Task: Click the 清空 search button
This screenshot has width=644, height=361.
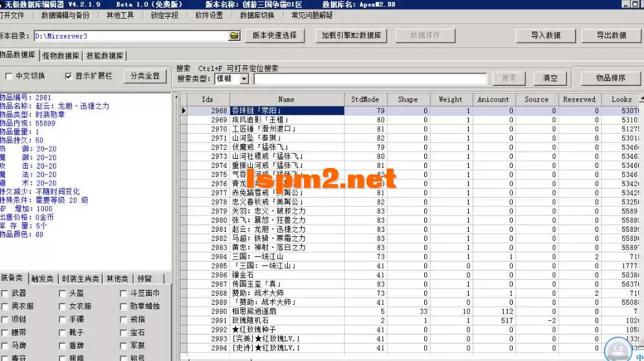Action: click(x=550, y=78)
